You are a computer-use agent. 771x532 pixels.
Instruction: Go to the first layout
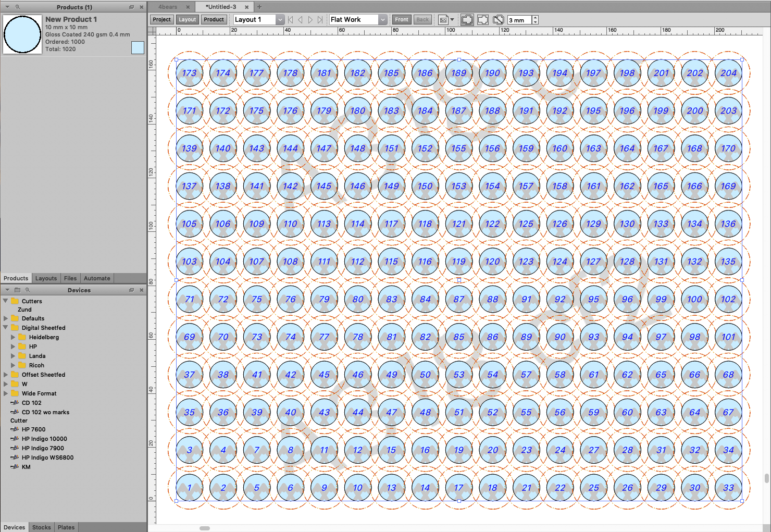coord(291,20)
